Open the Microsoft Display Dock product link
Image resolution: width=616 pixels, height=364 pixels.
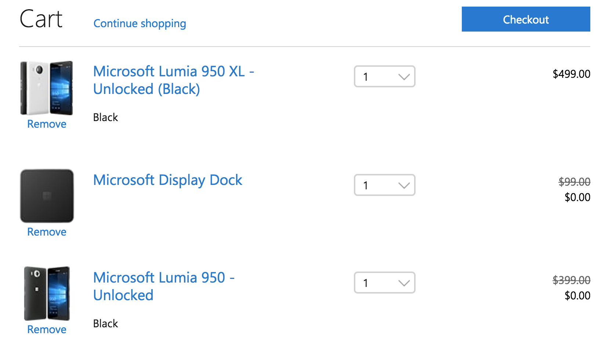pyautogui.click(x=168, y=180)
